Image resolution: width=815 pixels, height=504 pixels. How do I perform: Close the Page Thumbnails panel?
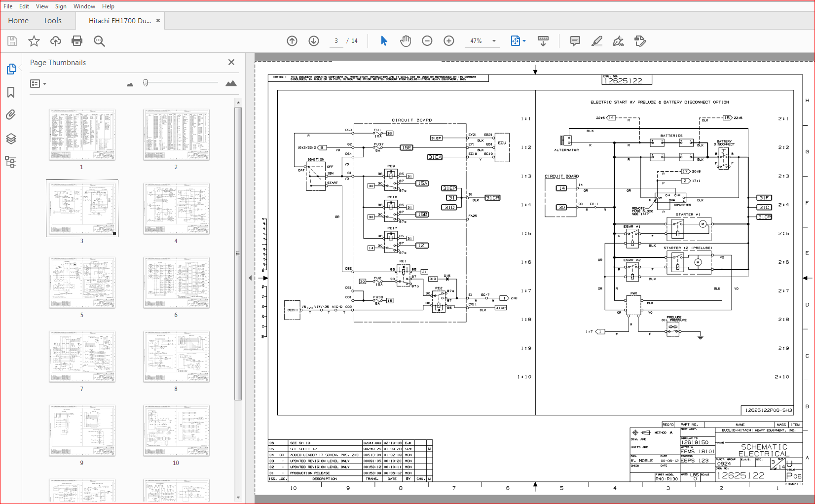pyautogui.click(x=231, y=62)
